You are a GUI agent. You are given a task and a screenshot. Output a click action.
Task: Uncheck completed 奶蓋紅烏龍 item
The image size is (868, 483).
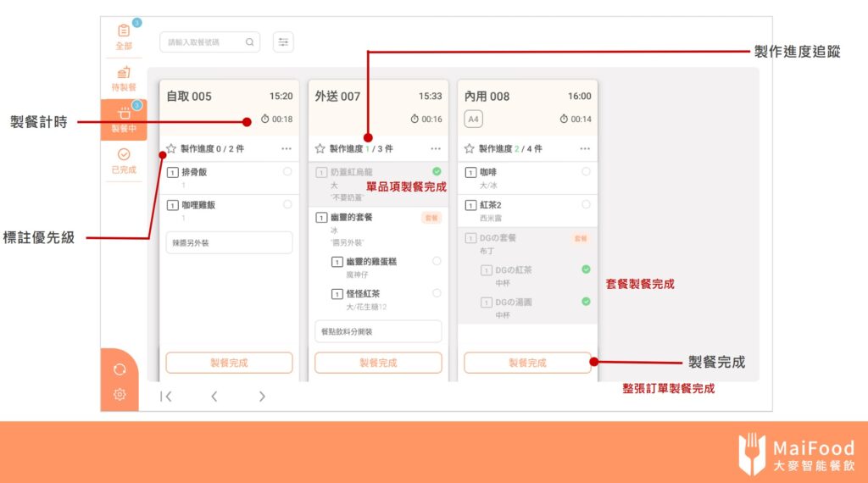coord(437,172)
